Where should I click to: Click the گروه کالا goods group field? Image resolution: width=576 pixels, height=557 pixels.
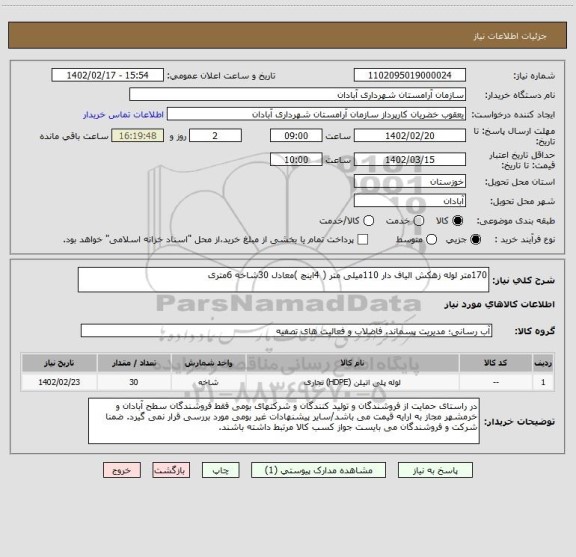(286, 331)
